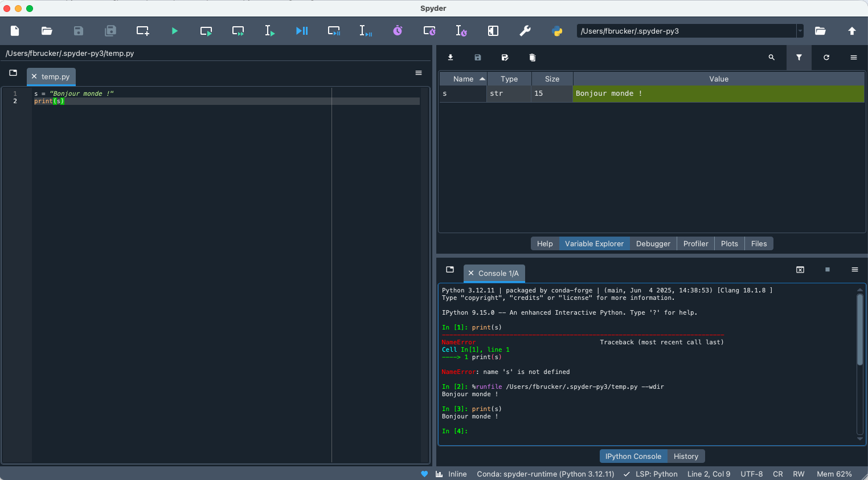Image resolution: width=868 pixels, height=480 pixels.
Task: Run current cell and advance to next
Action: 238,31
